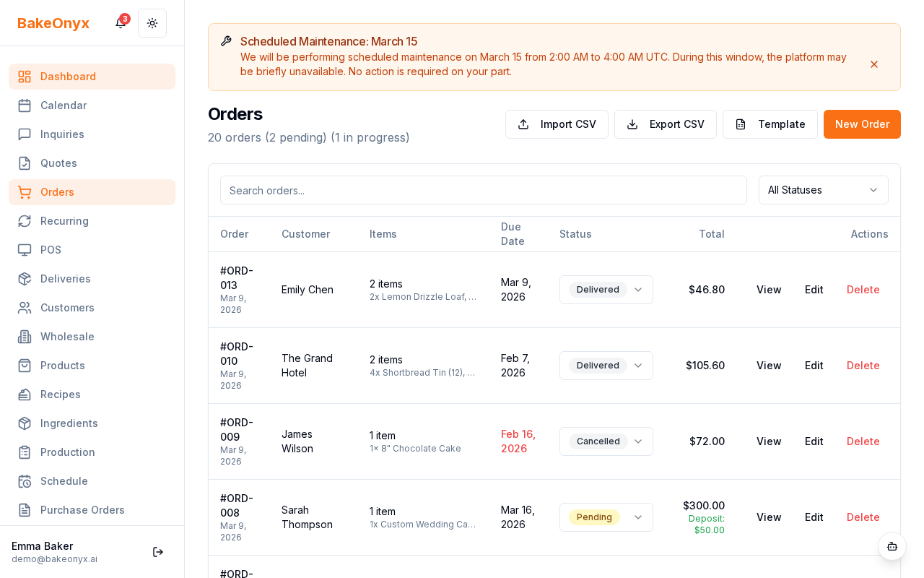Click the logout icon next to Emma Baker
The height and width of the screenshot is (578, 924).
(x=158, y=552)
